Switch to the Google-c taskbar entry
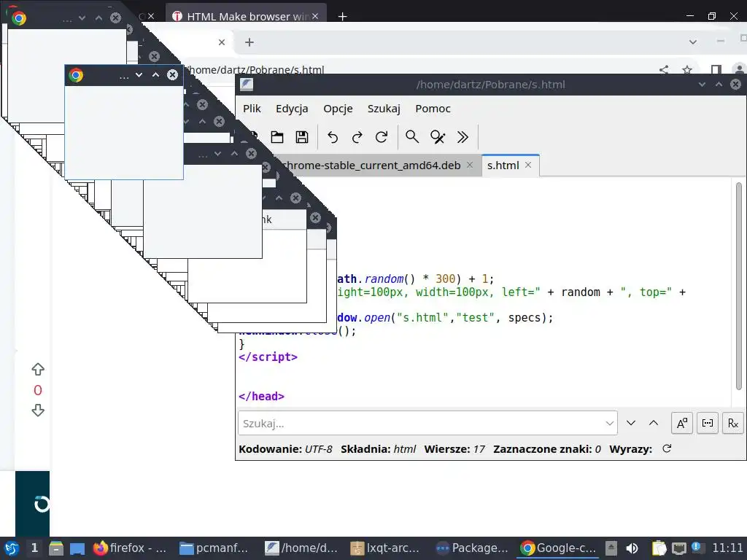The height and width of the screenshot is (560, 747). tap(557, 548)
